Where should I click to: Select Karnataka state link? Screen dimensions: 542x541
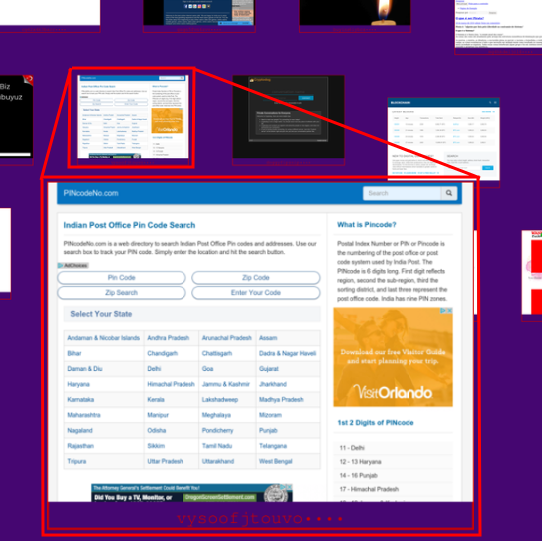point(81,399)
